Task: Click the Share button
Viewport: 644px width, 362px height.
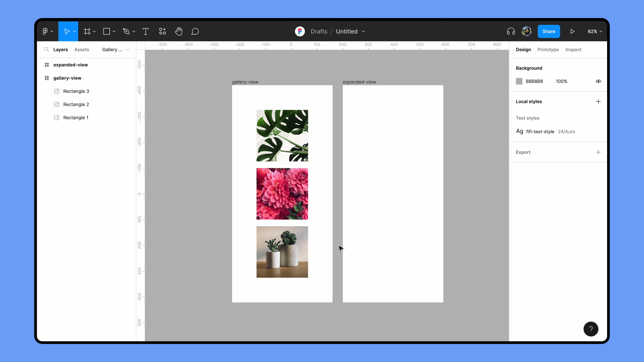Action: (x=548, y=32)
